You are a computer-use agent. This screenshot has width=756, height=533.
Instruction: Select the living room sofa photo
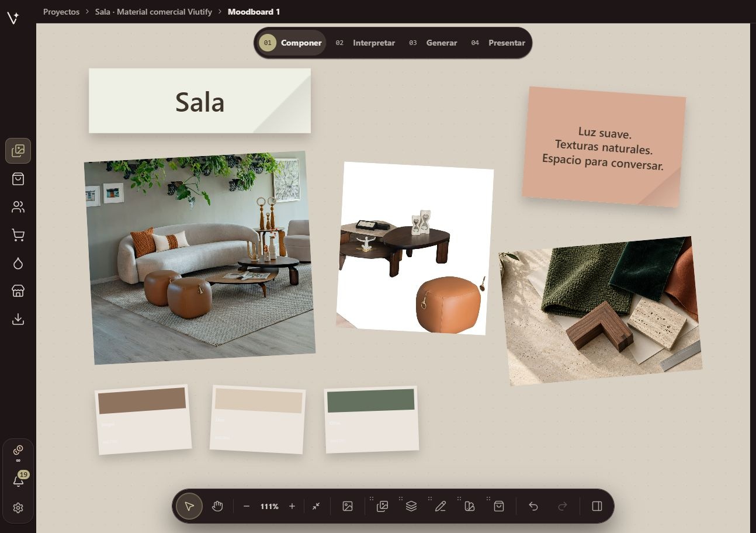tap(199, 258)
